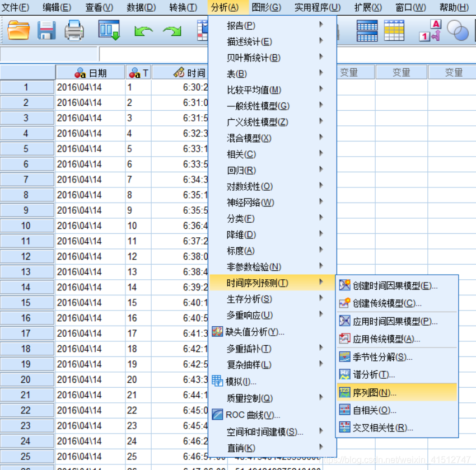Expand 贝叶斯统计(B) submenu
Viewport: 476px width, 470px height.
point(273,58)
